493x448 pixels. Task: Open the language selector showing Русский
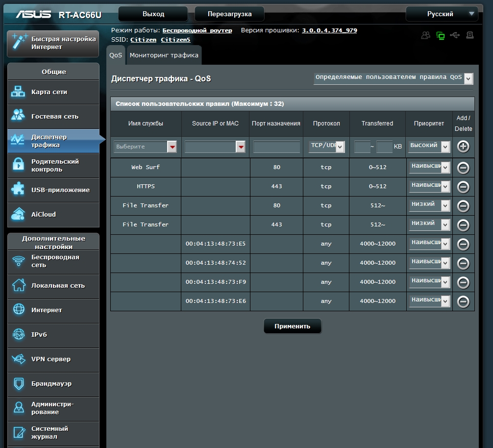click(442, 14)
